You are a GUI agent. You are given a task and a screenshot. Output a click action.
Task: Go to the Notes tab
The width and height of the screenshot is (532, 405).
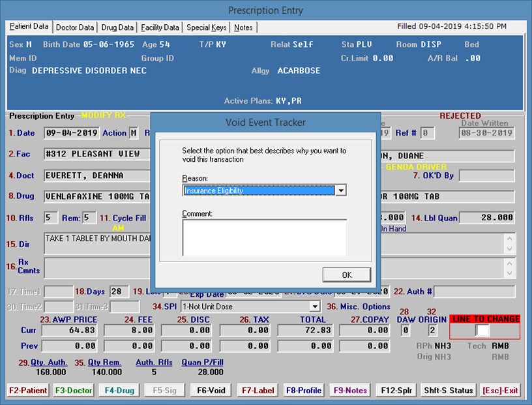point(243,27)
